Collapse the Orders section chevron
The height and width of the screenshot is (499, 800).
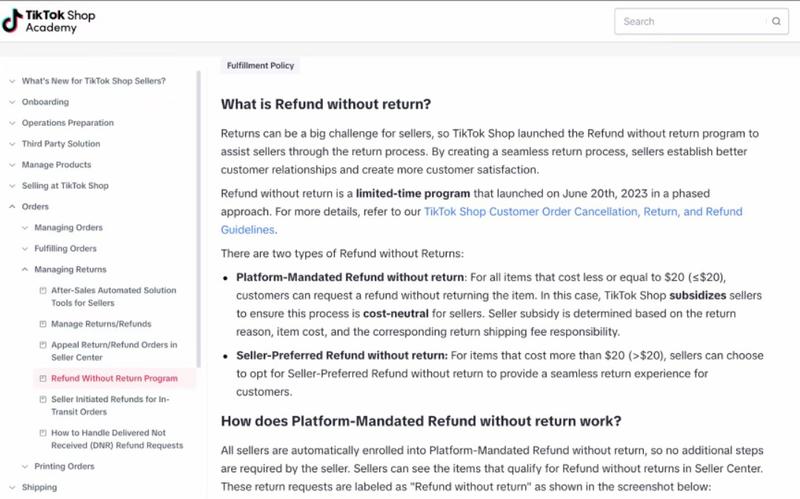(x=12, y=207)
